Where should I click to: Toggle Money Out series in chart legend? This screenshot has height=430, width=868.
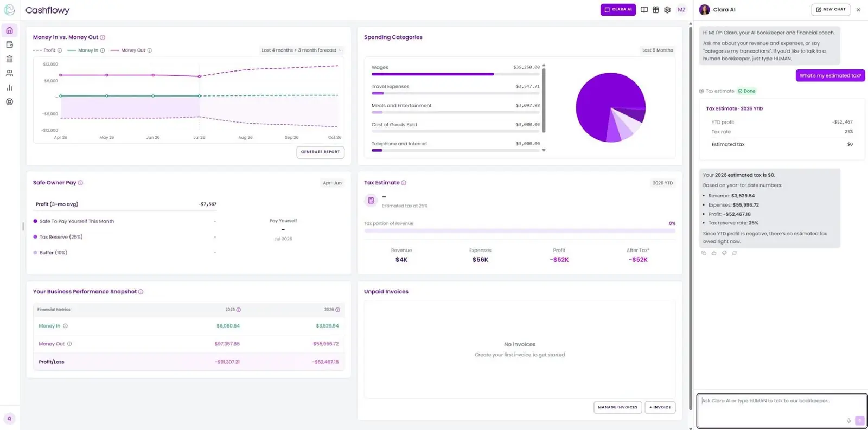pyautogui.click(x=128, y=50)
